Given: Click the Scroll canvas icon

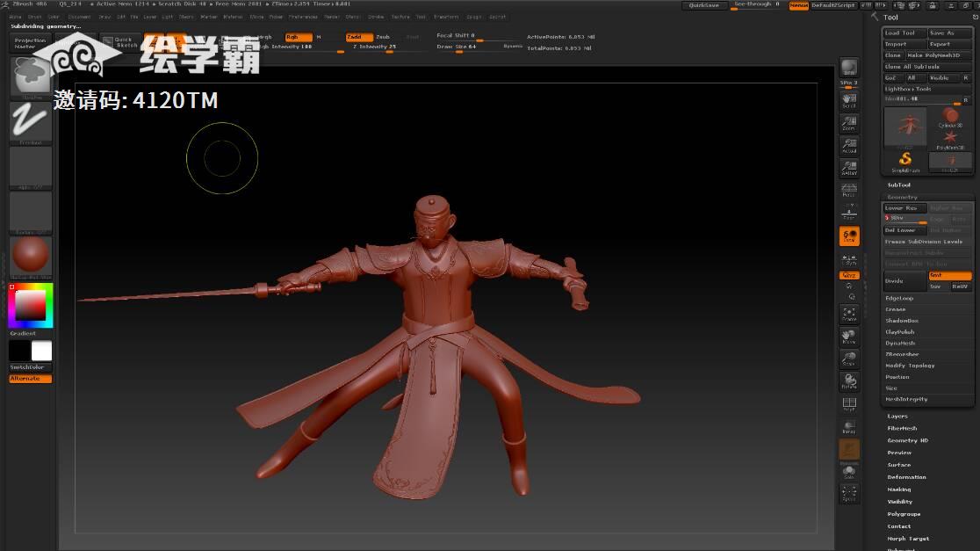Looking at the screenshot, I should [848, 100].
